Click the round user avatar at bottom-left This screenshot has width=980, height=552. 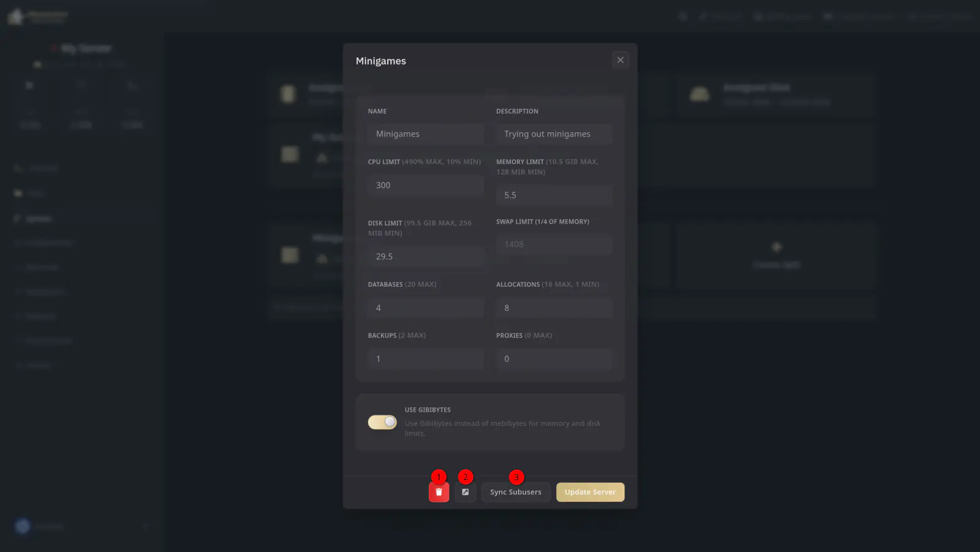point(23,526)
